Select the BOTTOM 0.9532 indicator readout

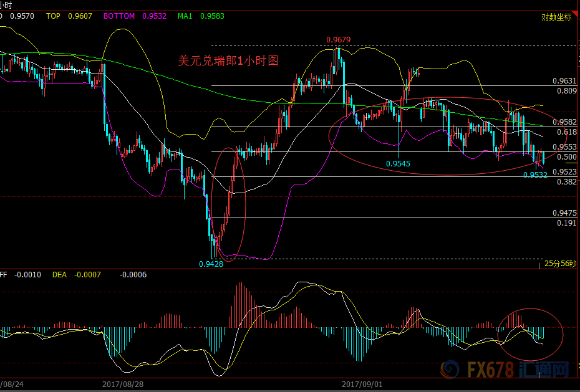click(x=135, y=16)
